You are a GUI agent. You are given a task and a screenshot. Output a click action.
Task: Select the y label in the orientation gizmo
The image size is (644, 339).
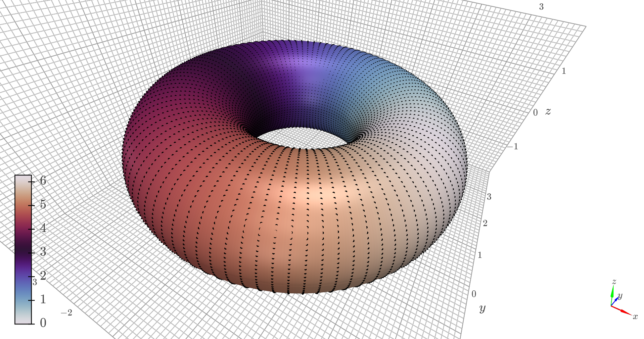click(x=620, y=296)
